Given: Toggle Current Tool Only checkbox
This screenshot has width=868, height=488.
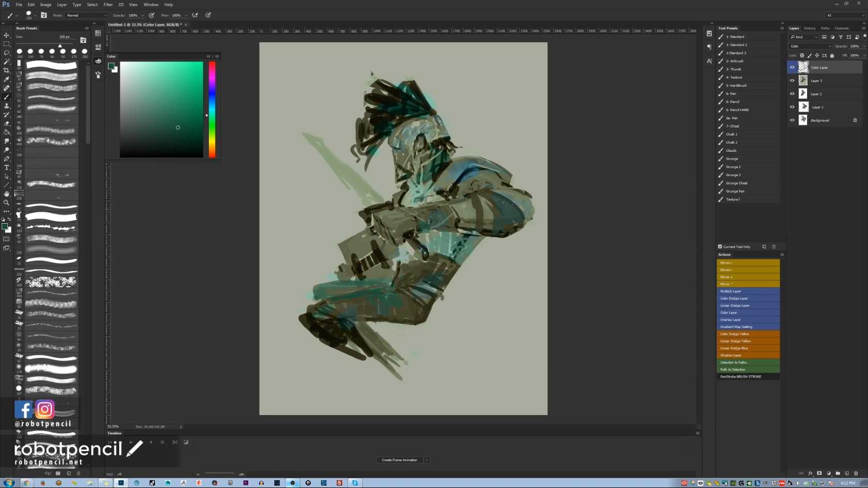Looking at the screenshot, I should pos(720,247).
